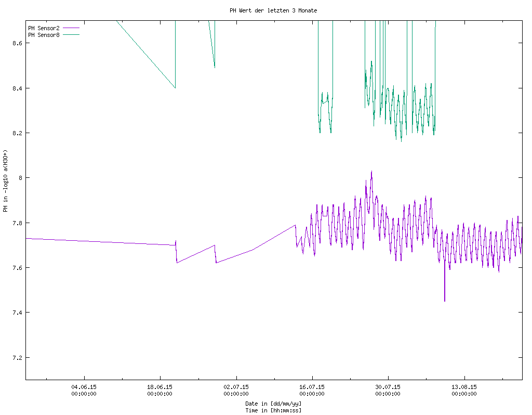Select the 'PH Sensor8' legend label

point(44,35)
